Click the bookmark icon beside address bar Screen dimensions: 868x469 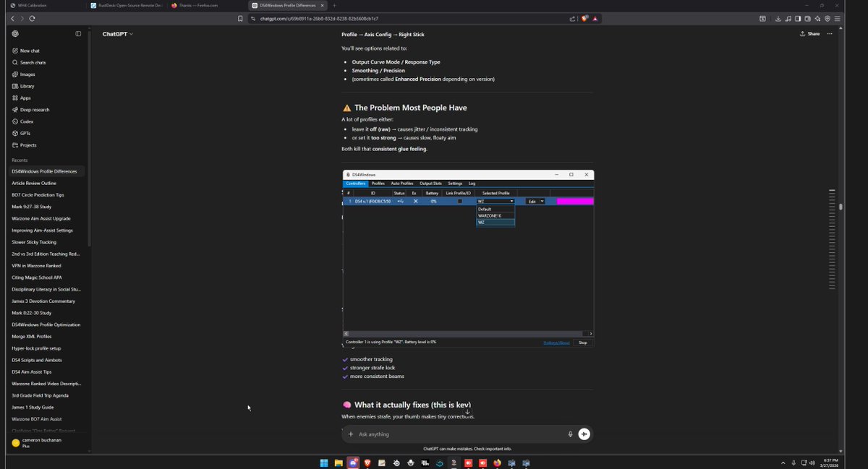click(240, 19)
